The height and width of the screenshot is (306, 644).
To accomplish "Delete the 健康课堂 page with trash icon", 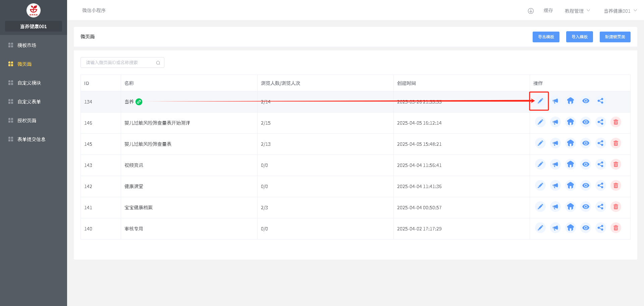I will click(615, 186).
